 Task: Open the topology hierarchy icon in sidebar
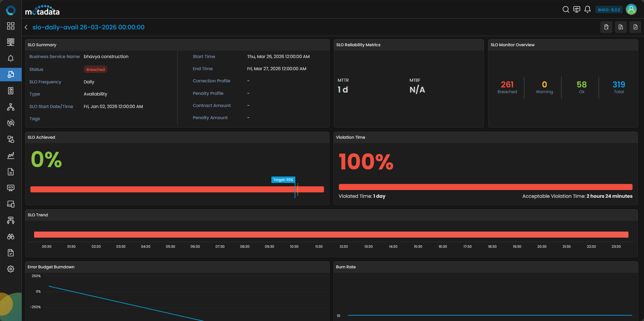pyautogui.click(x=11, y=107)
